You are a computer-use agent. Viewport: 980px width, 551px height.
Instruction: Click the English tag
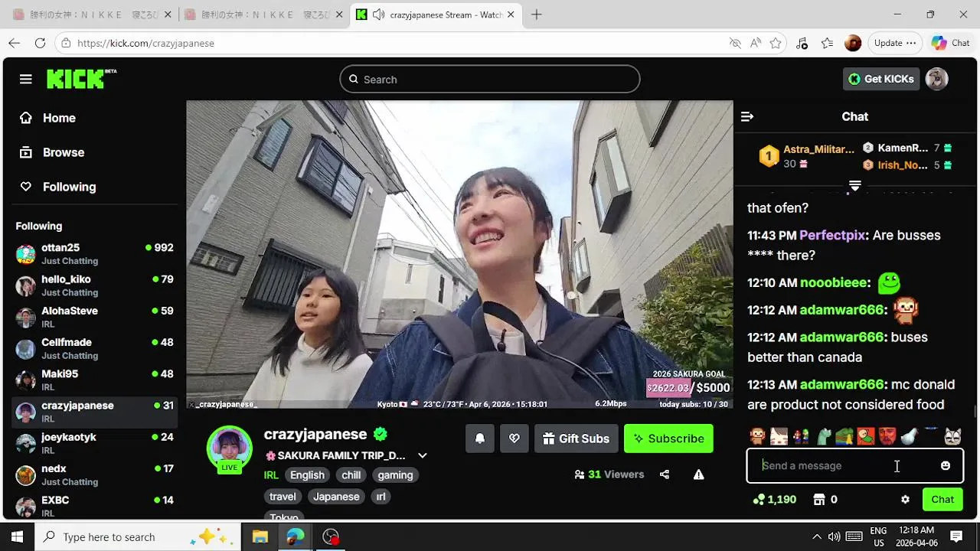coord(307,475)
